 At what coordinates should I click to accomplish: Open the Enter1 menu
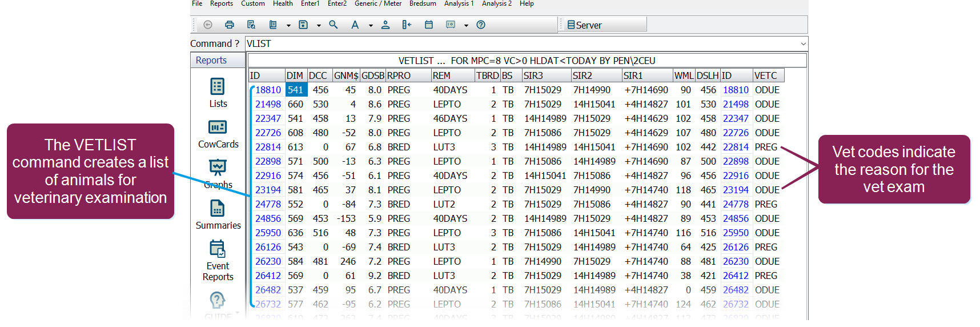(x=310, y=3)
